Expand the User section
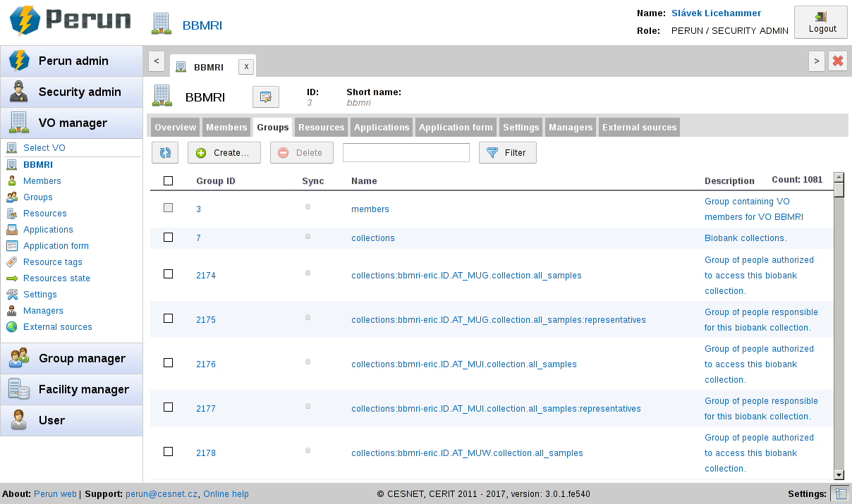 (x=71, y=420)
